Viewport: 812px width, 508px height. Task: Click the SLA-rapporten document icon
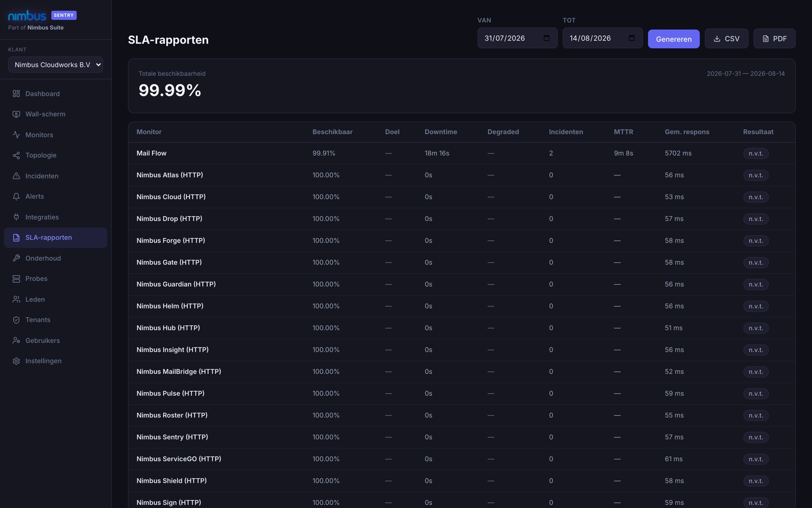click(16, 238)
